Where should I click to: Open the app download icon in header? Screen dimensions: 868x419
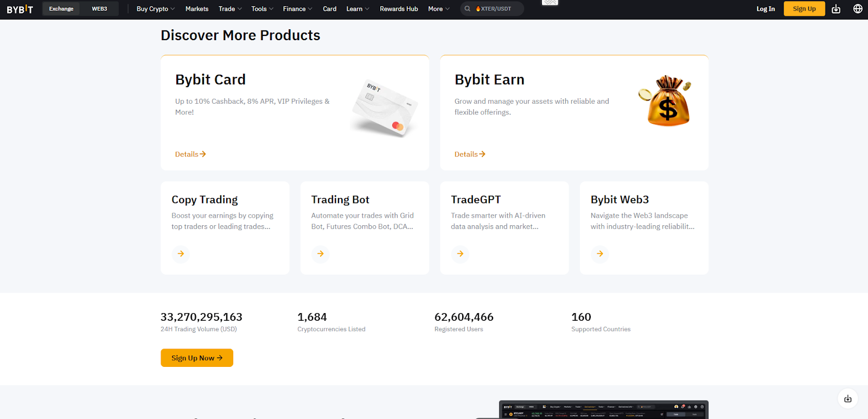tap(836, 9)
